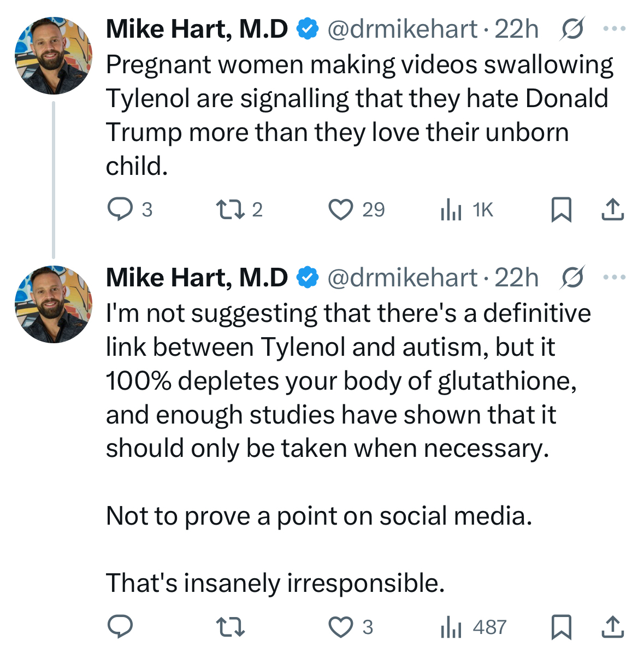Click Mike Hart, M.D name on second tweet
Viewport: 644px width, 646px height.
[197, 278]
